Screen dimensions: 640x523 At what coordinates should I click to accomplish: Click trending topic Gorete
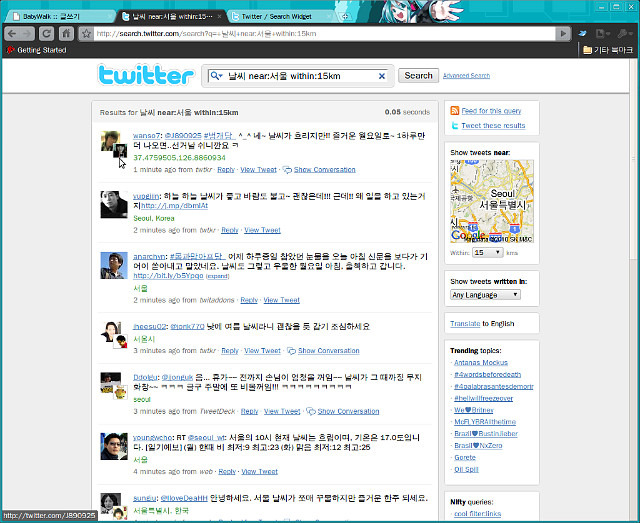point(465,458)
